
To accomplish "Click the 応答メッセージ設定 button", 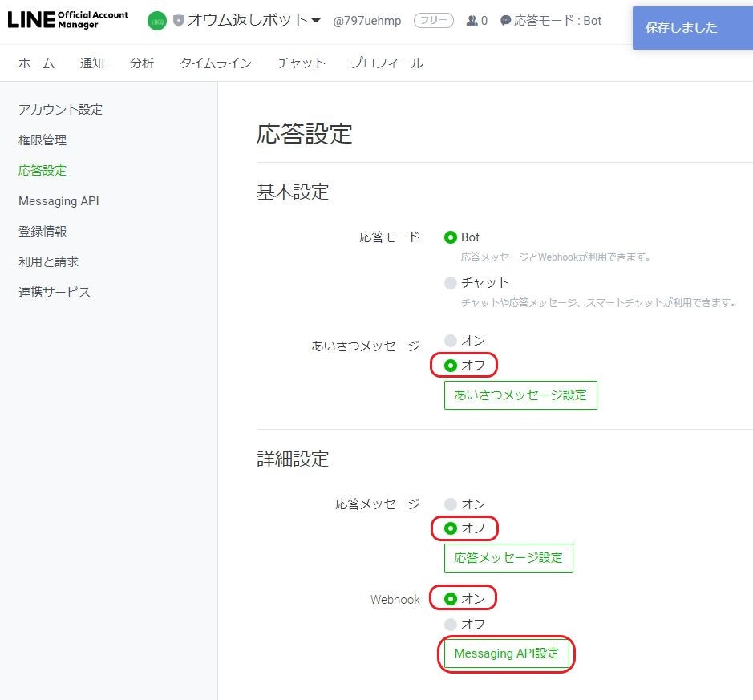I will [508, 558].
